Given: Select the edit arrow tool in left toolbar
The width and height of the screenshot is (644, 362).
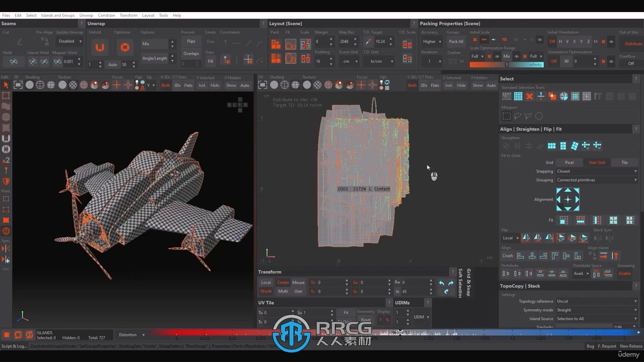Looking at the screenshot, I should point(6,85).
